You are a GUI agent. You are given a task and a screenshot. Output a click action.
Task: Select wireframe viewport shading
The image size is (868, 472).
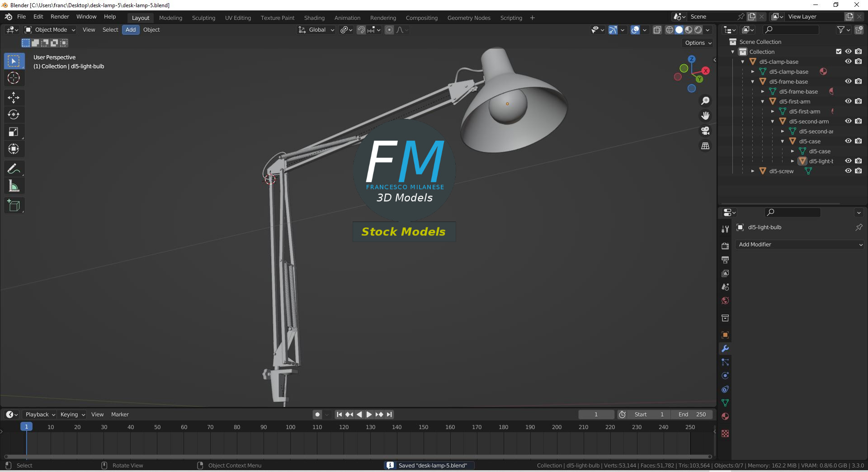pyautogui.click(x=670, y=30)
